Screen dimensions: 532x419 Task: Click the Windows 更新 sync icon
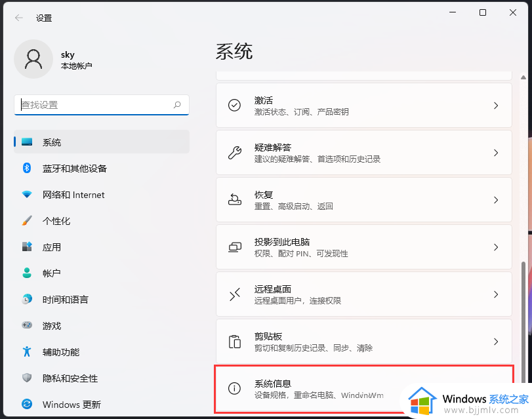tap(27, 404)
